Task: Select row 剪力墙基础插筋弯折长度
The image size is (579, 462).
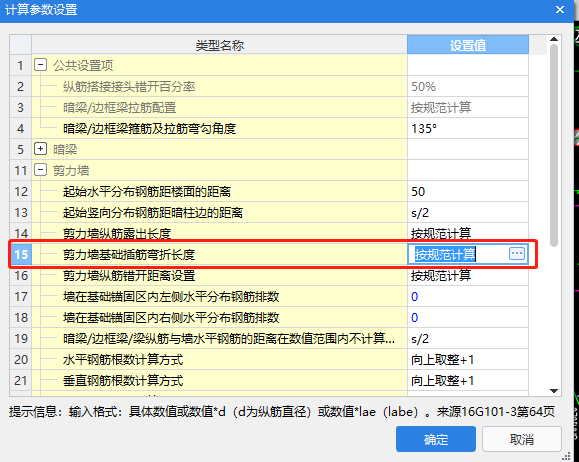Action: (219, 254)
